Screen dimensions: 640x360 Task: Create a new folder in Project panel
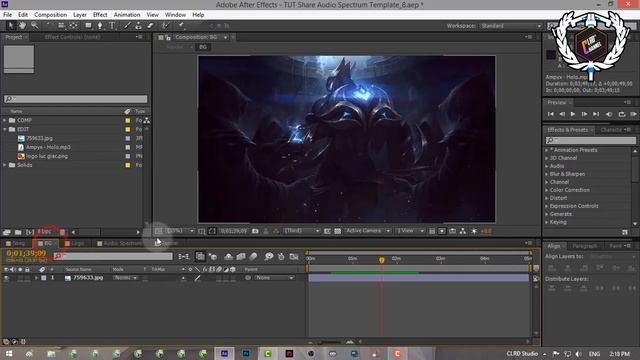[18, 232]
